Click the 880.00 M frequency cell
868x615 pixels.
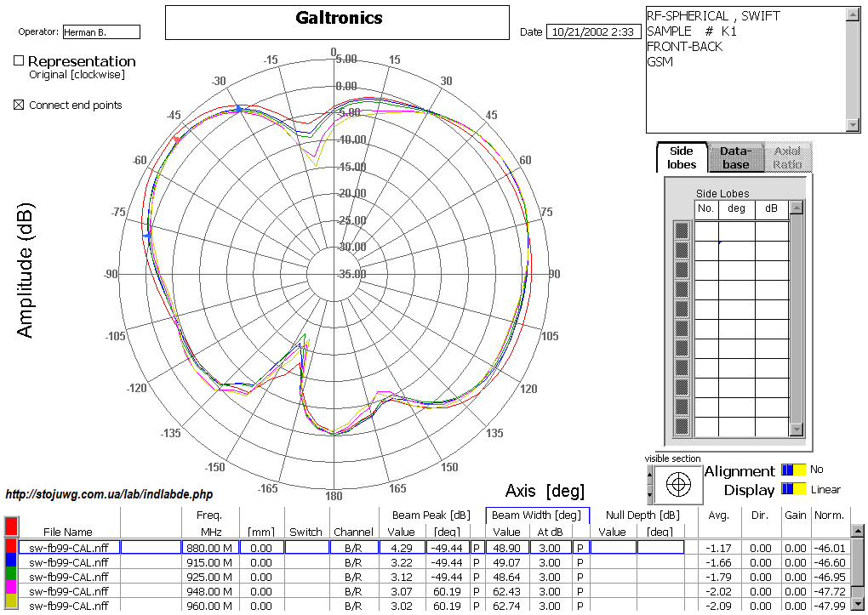pyautogui.click(x=210, y=548)
